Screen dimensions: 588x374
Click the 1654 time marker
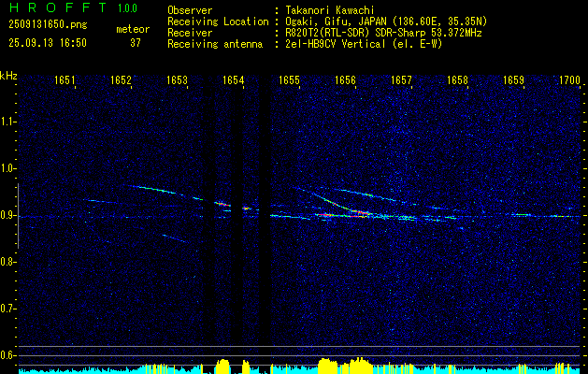[x=233, y=80]
